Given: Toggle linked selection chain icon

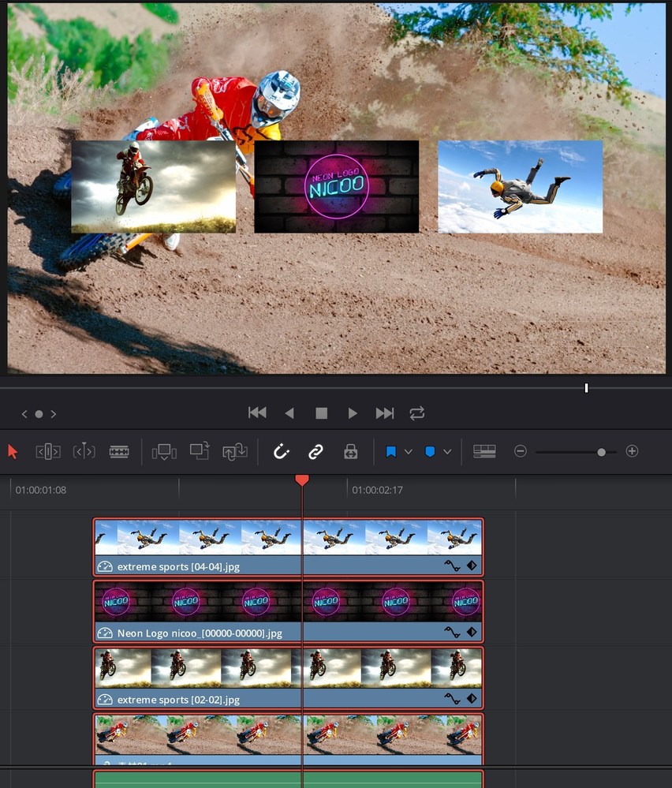Looking at the screenshot, I should tap(315, 452).
